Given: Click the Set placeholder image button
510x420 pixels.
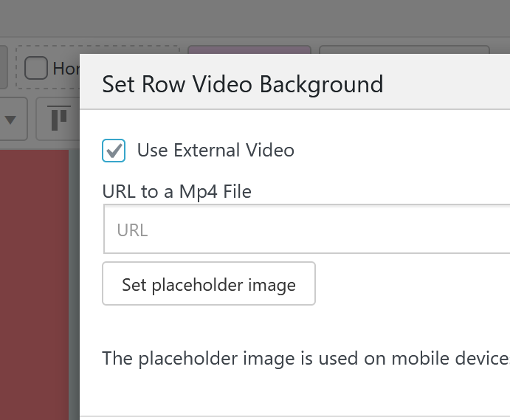Looking at the screenshot, I should point(209,284).
